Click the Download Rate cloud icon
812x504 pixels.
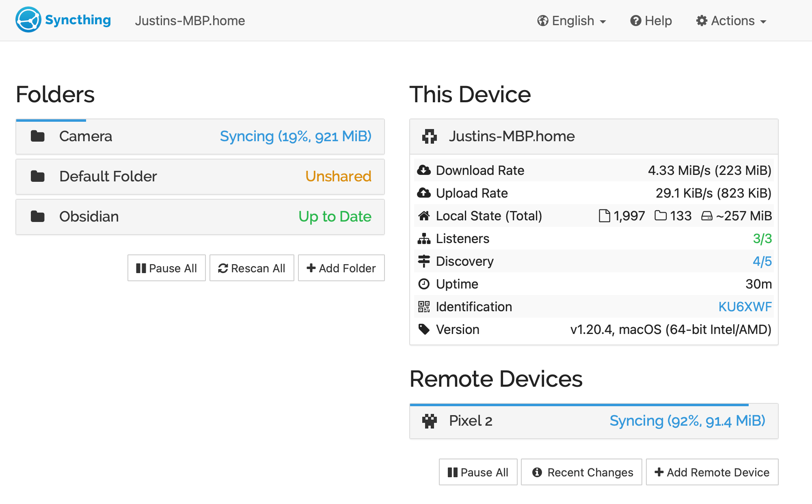pyautogui.click(x=424, y=170)
